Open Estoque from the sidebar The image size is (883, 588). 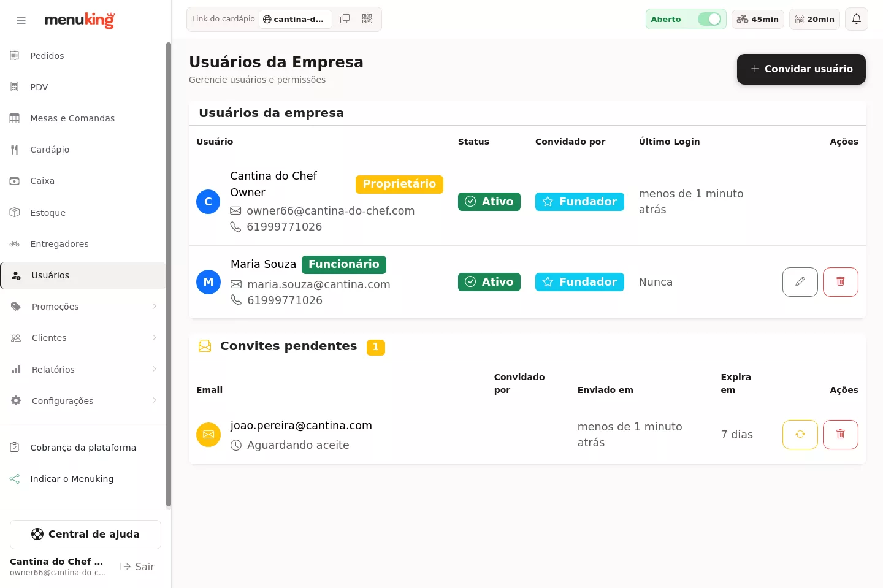click(83, 213)
